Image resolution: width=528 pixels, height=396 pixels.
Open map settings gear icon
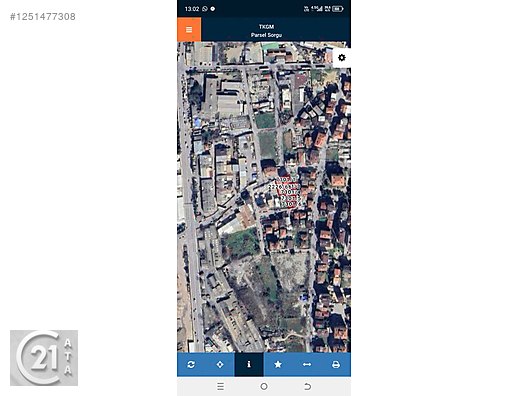pos(341,58)
